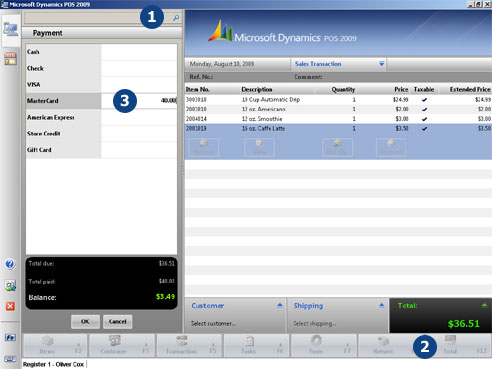Click the Store Credit amount field

(139, 134)
